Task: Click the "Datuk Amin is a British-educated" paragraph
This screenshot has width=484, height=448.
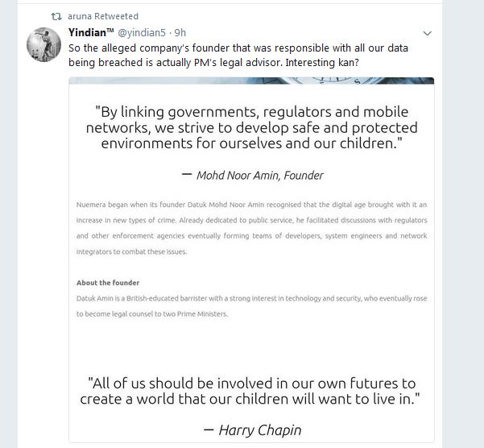Action: [x=251, y=306]
